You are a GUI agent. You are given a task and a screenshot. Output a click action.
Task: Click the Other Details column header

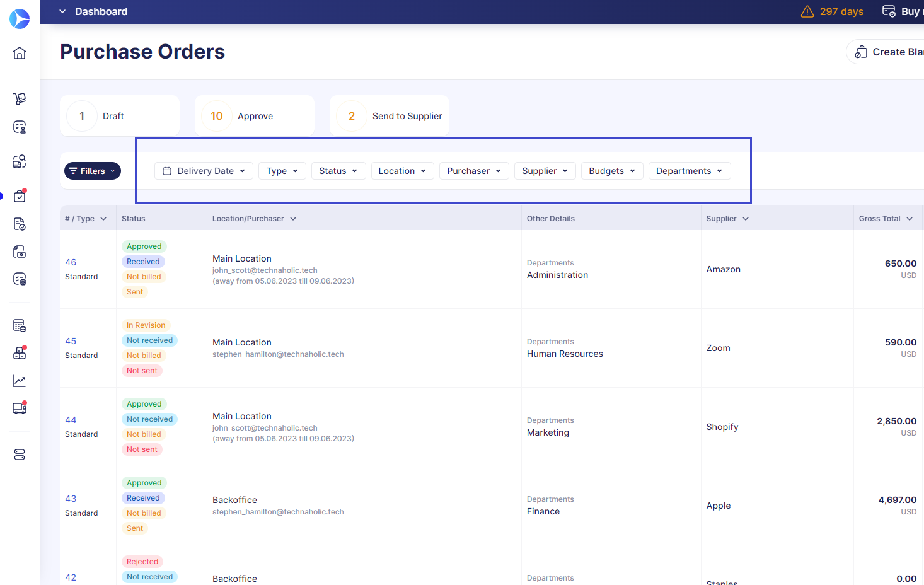(x=551, y=219)
